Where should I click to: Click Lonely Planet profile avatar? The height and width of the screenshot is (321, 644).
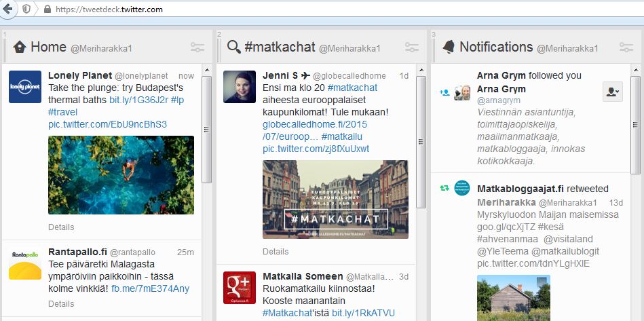[x=25, y=87]
